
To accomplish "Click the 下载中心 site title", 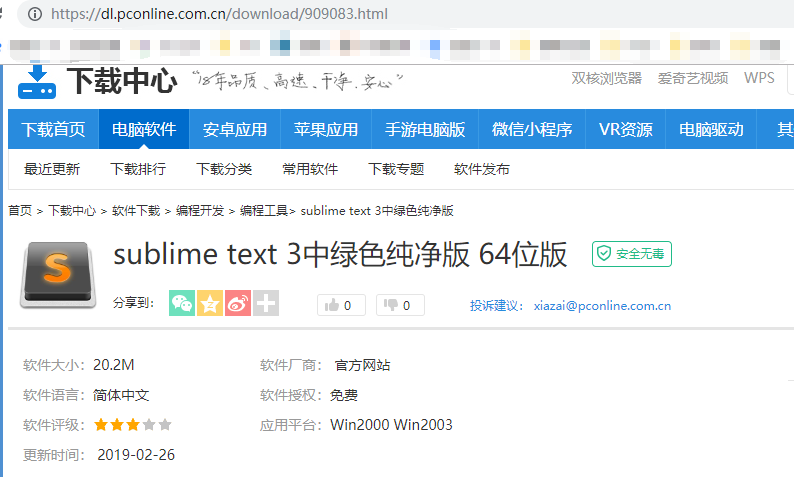I will coord(122,81).
